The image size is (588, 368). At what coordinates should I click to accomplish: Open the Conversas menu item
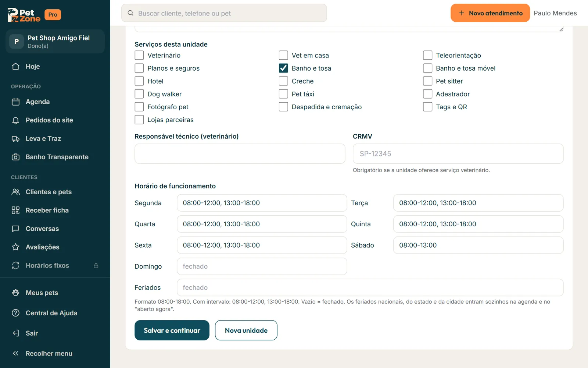55,229
